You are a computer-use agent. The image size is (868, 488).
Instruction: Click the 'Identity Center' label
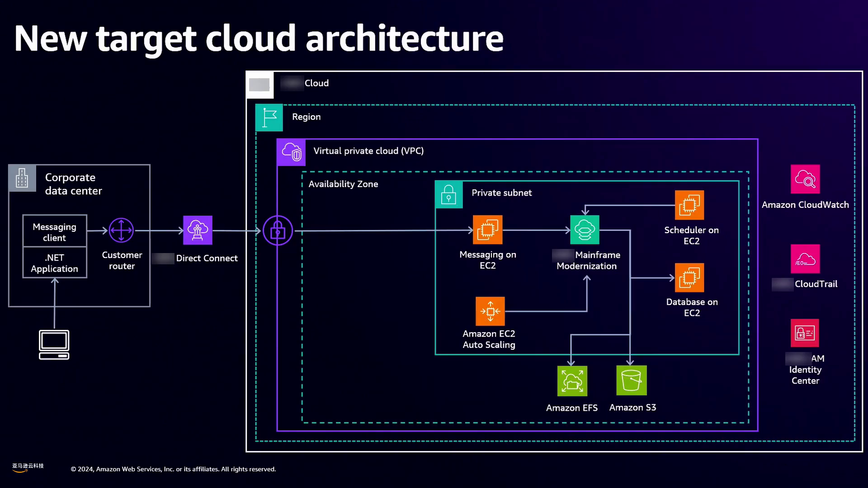[x=805, y=375]
